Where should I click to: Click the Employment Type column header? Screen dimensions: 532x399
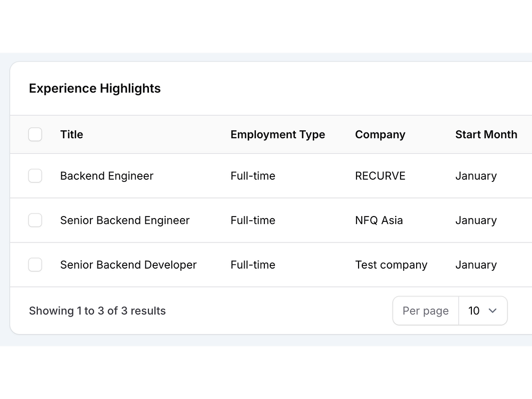tap(278, 135)
